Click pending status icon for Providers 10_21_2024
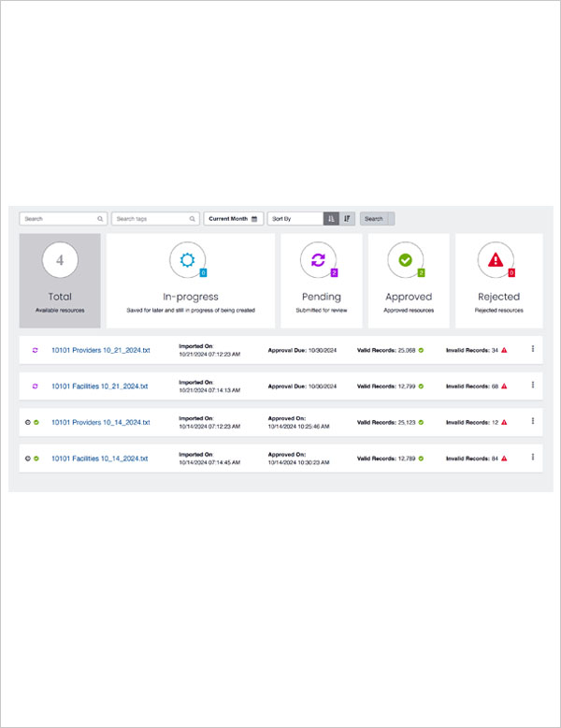The image size is (561, 728). (35, 350)
